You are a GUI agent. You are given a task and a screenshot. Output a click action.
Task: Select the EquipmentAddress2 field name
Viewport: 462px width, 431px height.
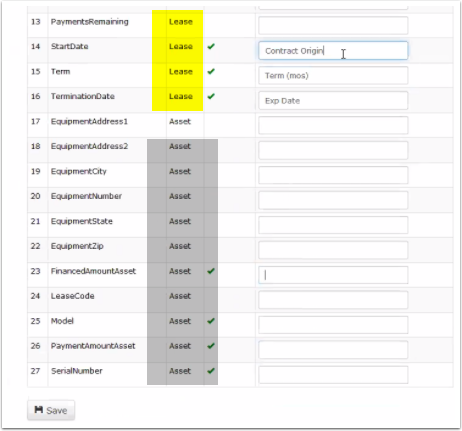coord(89,147)
